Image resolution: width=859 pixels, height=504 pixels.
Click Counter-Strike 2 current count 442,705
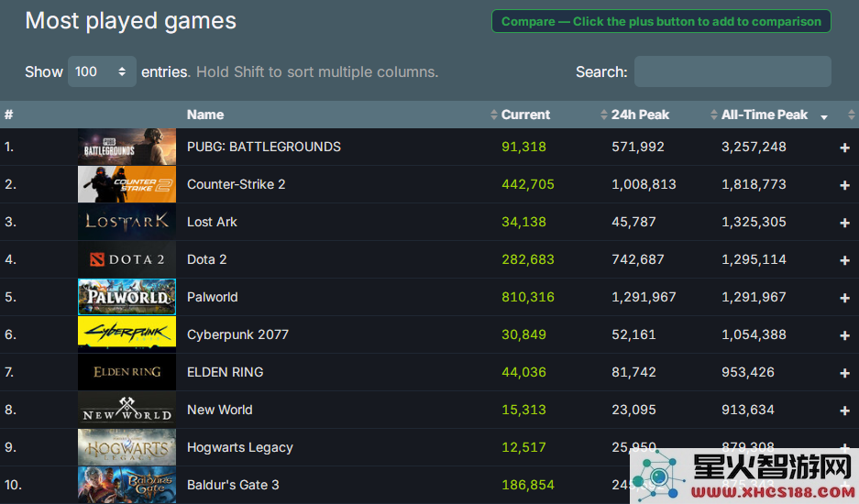coord(527,184)
